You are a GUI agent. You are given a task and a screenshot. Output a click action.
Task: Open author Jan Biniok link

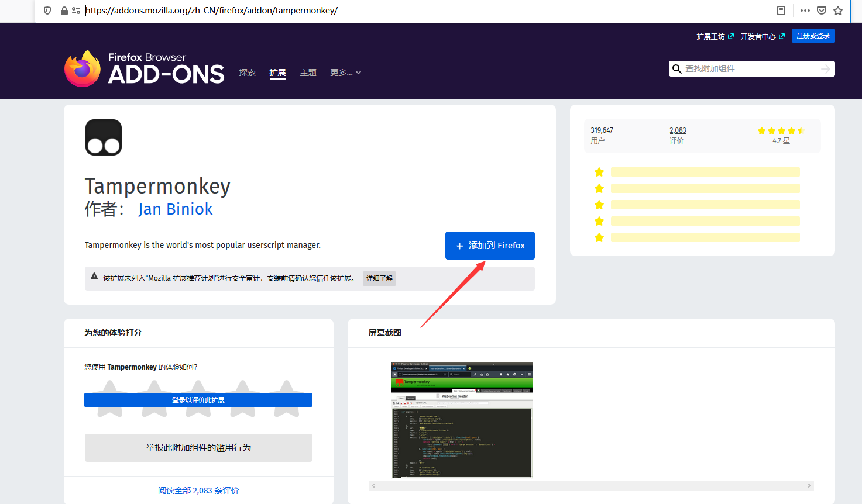(x=176, y=209)
